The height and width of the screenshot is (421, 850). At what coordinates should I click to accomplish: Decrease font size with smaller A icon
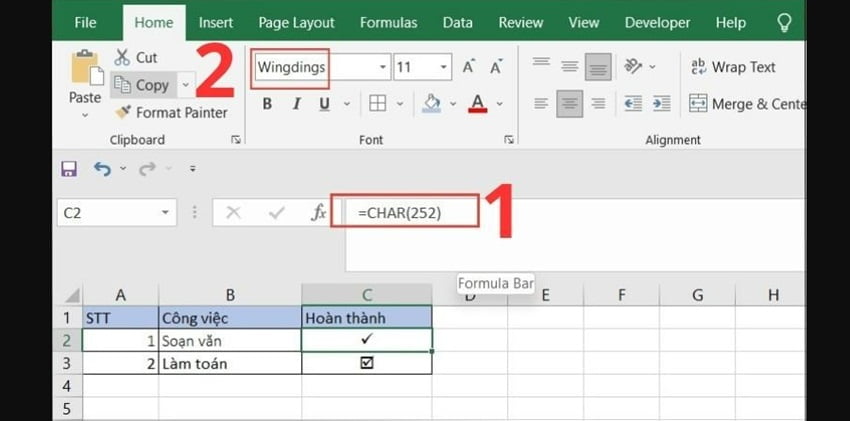(495, 67)
